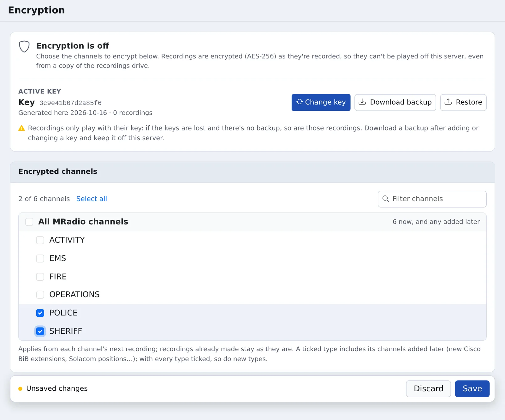This screenshot has width=505, height=420.
Task: Tick the FIRE channel checkbox
Action: [40, 277]
